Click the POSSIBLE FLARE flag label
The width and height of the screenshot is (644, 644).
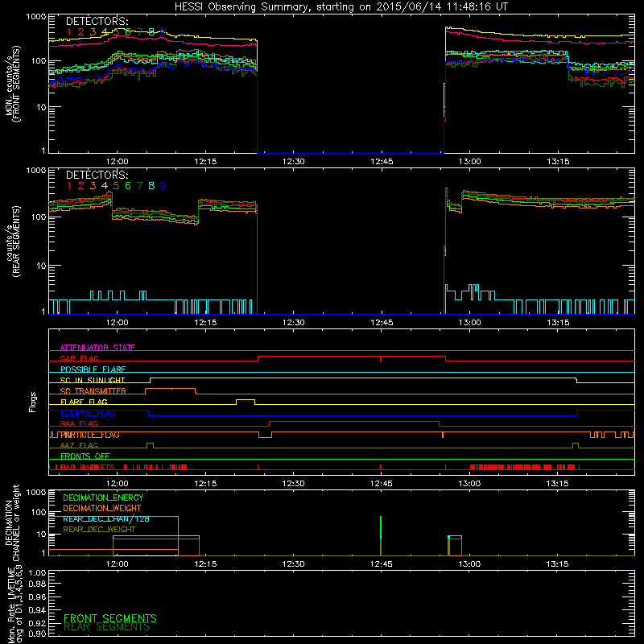click(93, 369)
